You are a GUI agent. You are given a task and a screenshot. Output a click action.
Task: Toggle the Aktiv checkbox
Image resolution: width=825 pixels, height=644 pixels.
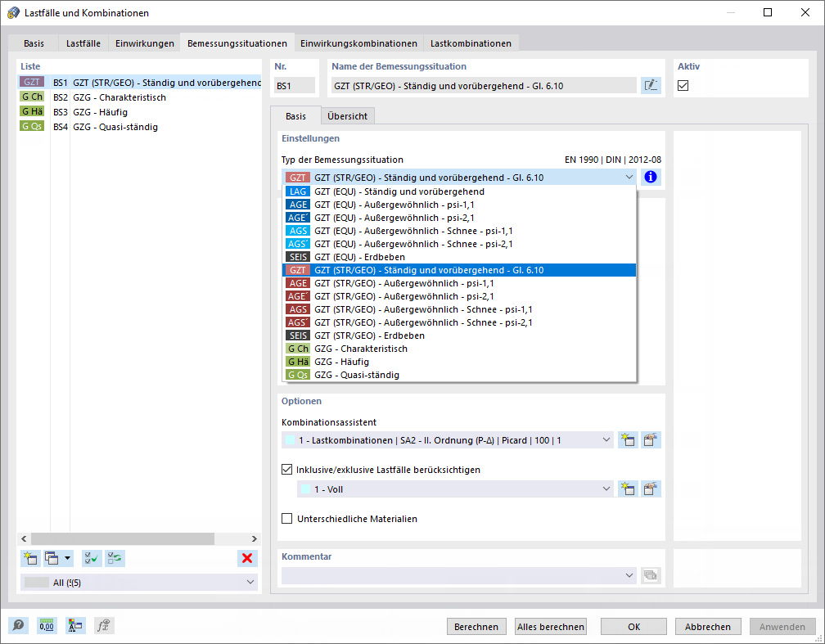click(x=683, y=85)
